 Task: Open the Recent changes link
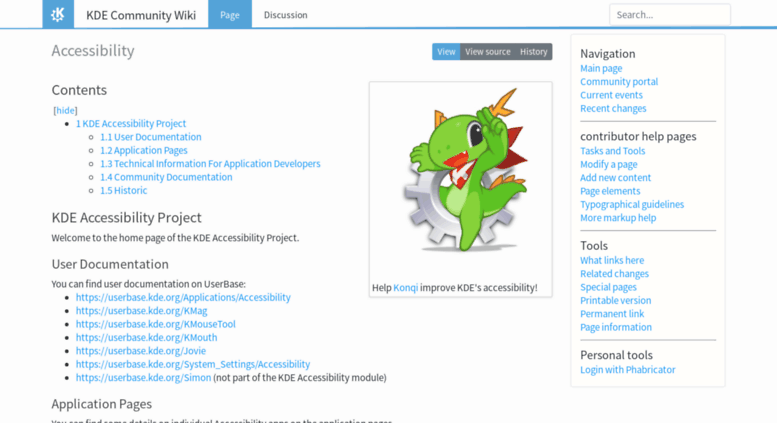[x=613, y=108]
